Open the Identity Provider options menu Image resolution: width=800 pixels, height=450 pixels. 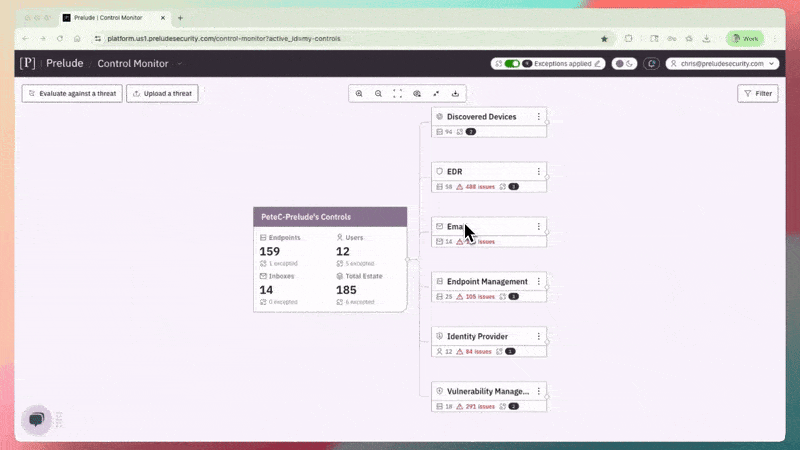(x=539, y=337)
